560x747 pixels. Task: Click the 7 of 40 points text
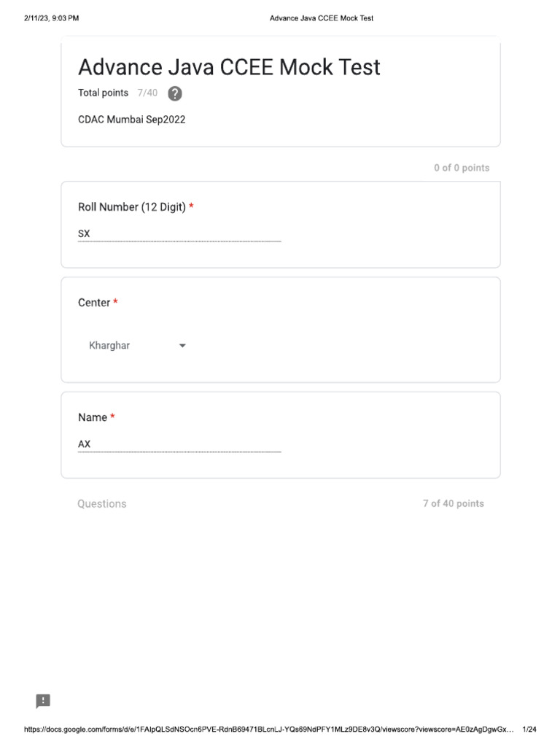(x=453, y=503)
